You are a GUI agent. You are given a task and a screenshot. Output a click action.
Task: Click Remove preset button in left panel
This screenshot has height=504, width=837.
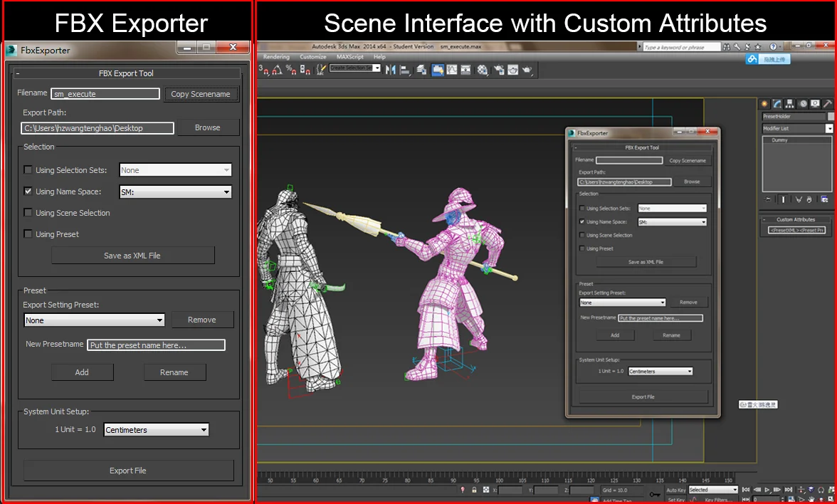pos(202,319)
